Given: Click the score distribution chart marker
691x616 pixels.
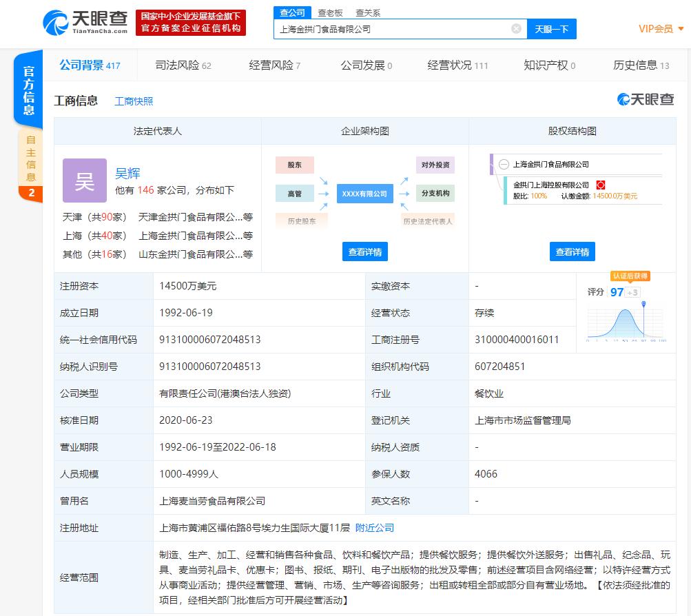Looking at the screenshot, I should point(643,304).
